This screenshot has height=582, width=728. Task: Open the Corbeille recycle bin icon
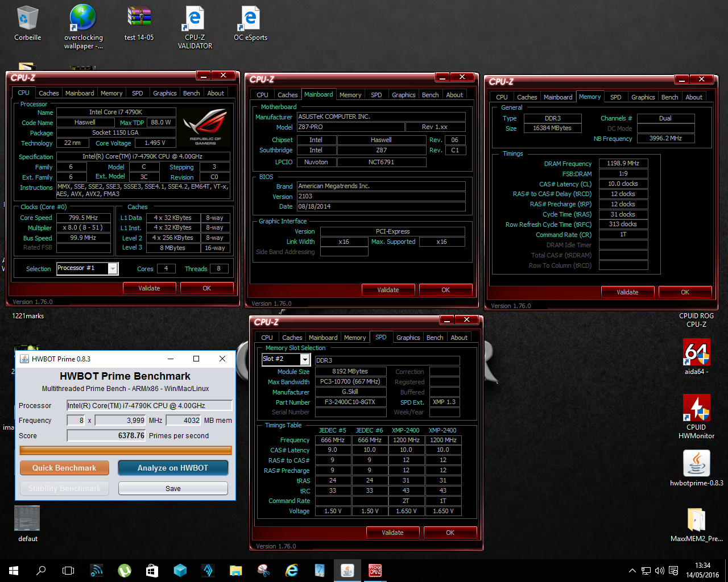tap(27, 23)
